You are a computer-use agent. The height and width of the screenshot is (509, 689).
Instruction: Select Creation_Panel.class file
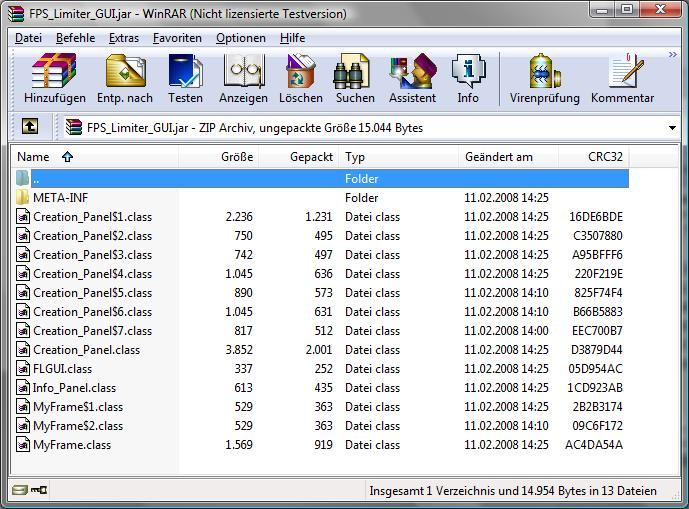coord(321,350)
